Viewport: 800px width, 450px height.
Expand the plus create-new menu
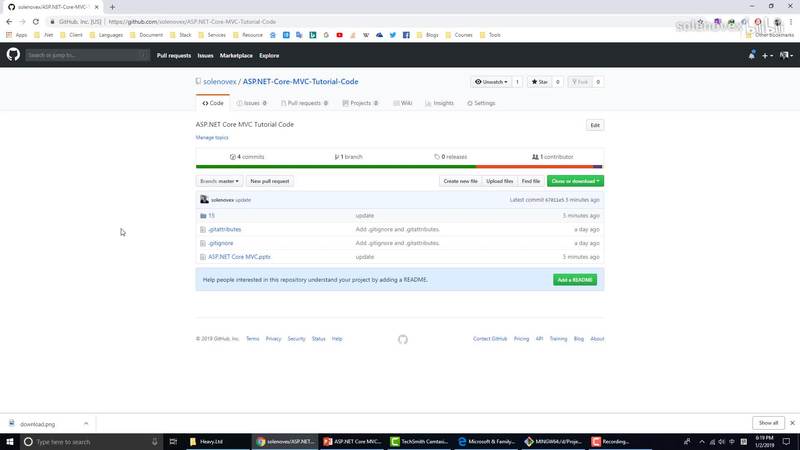[x=767, y=55]
